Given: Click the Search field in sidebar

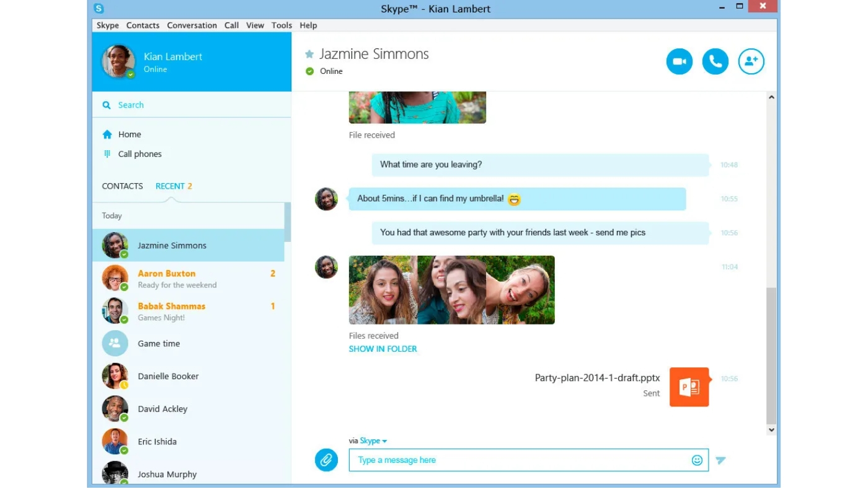Looking at the screenshot, I should click(192, 105).
